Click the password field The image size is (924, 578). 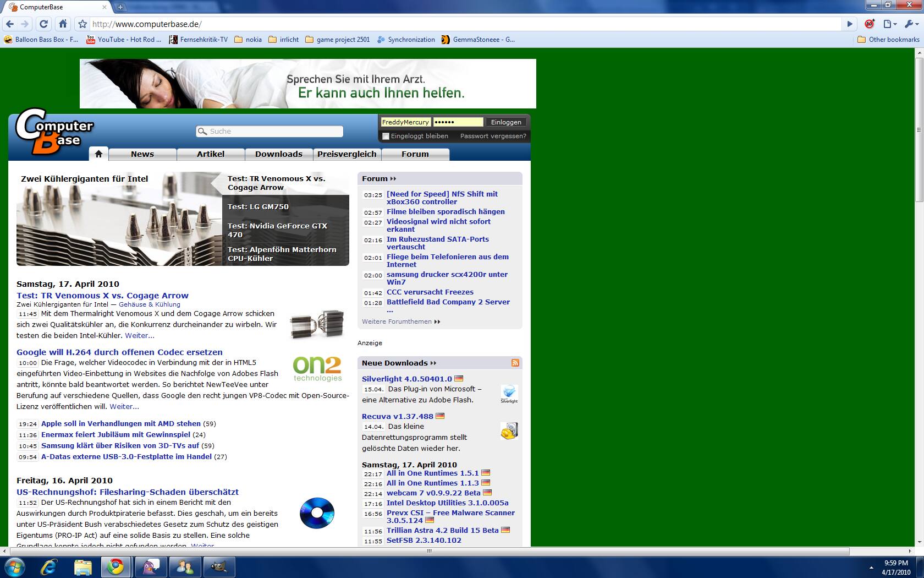(458, 122)
